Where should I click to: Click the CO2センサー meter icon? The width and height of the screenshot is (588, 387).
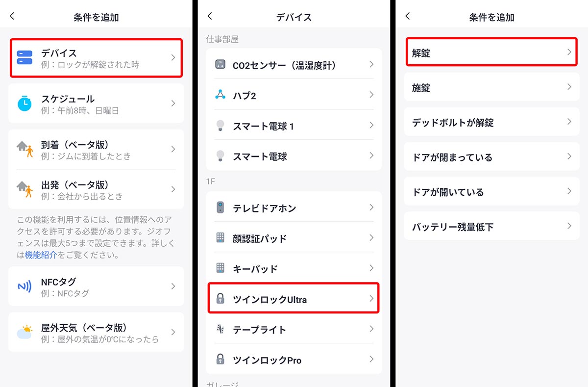[220, 64]
